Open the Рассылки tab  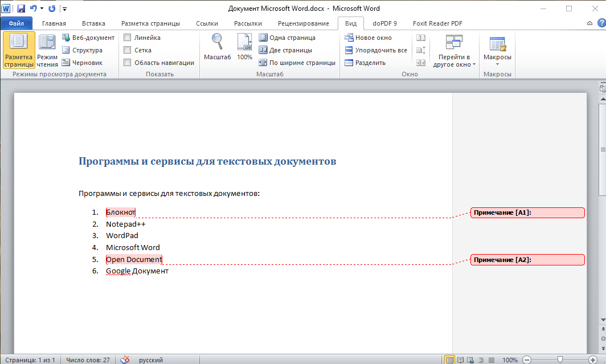248,23
